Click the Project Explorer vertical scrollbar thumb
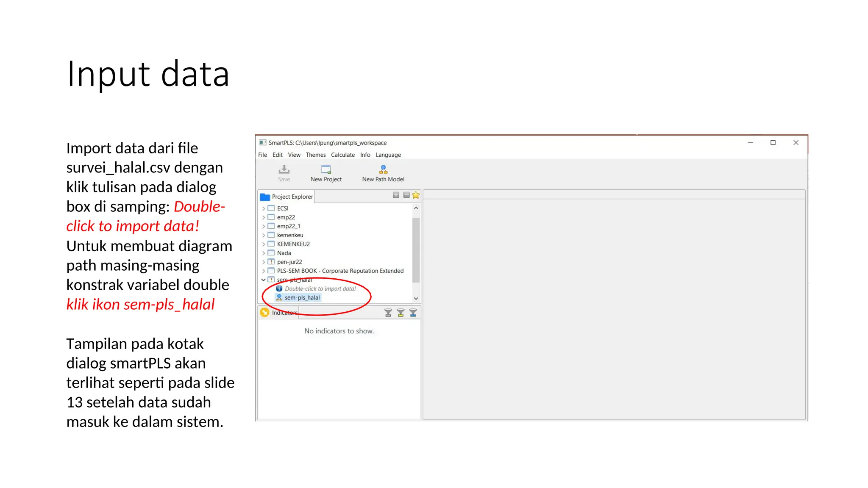868x488 pixels. click(x=416, y=250)
